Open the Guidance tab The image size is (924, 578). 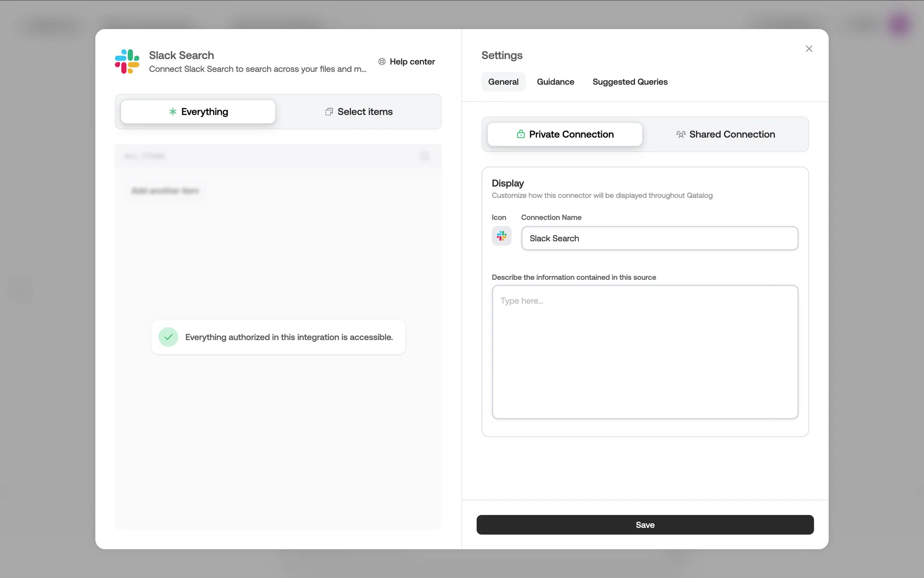point(555,82)
